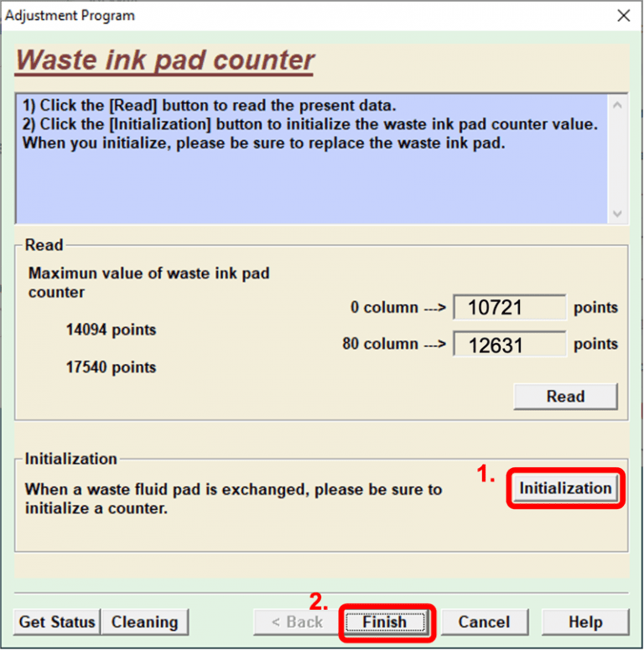The image size is (644, 650).
Task: Click the "When a waste fluid pad" note
Action: click(233, 499)
